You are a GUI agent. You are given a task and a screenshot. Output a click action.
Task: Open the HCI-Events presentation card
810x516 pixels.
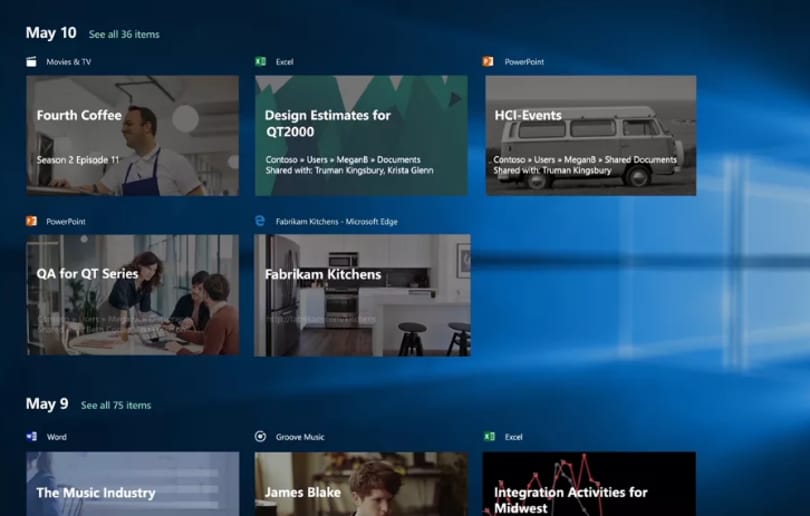(591, 135)
